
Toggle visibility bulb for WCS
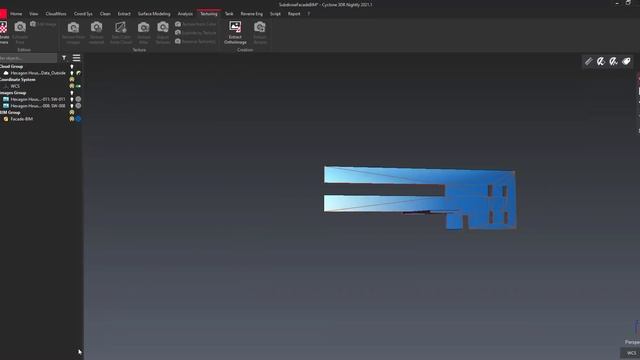72,86
